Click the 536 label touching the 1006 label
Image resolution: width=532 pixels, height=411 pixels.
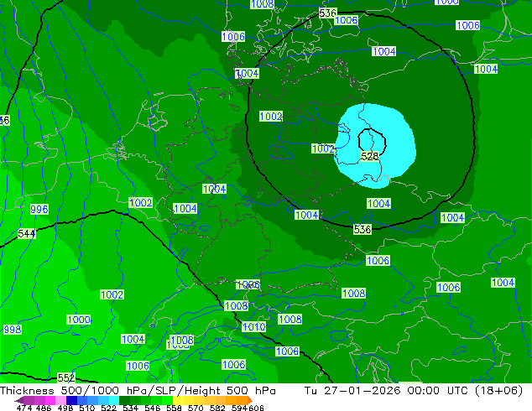coord(327,13)
